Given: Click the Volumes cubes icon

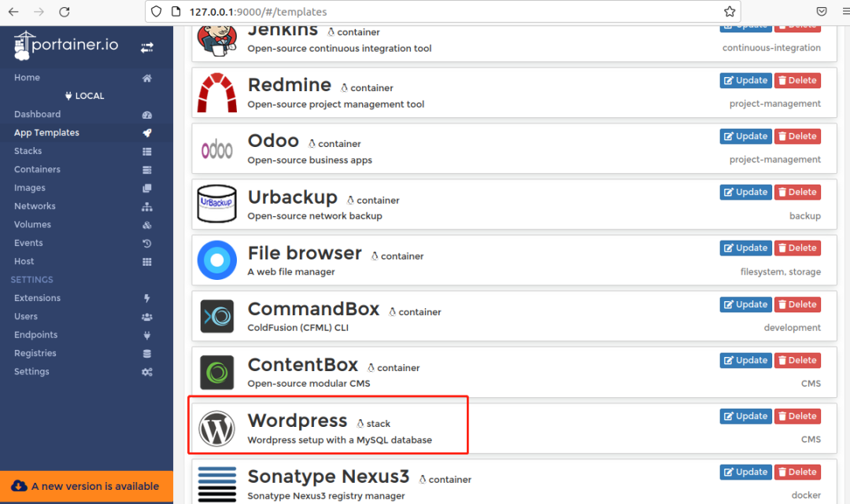Looking at the screenshot, I should [147, 225].
